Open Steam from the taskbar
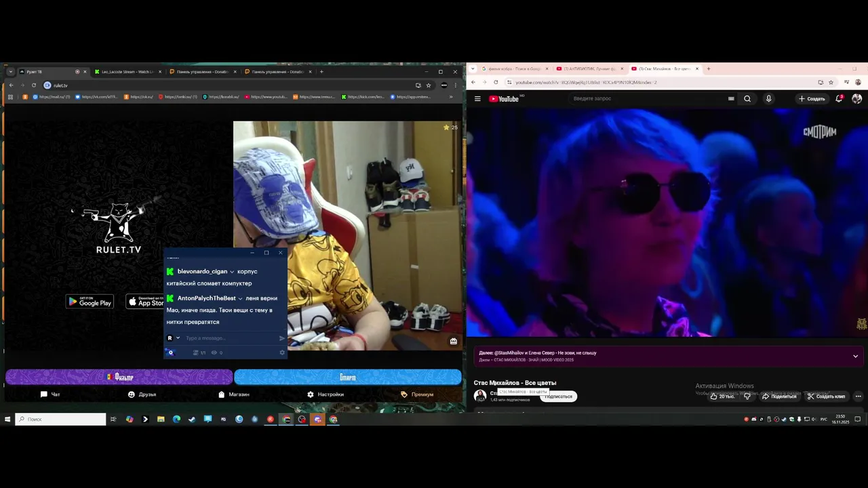The height and width of the screenshot is (488, 868). tap(192, 420)
